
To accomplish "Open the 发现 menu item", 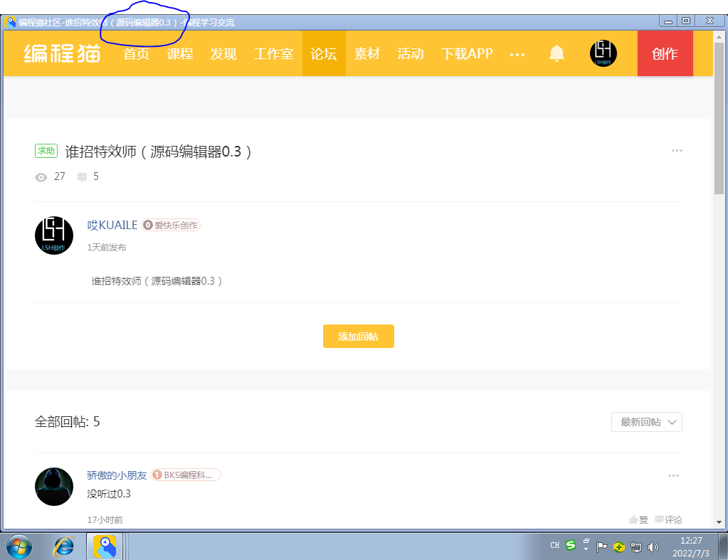I will point(223,53).
